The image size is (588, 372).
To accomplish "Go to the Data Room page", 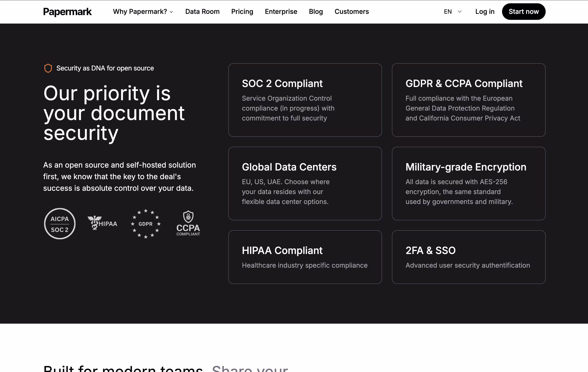I will click(202, 12).
